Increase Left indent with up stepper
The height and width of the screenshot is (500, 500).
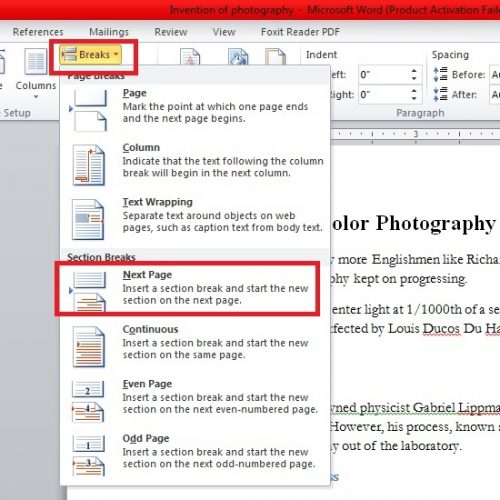[x=414, y=71]
